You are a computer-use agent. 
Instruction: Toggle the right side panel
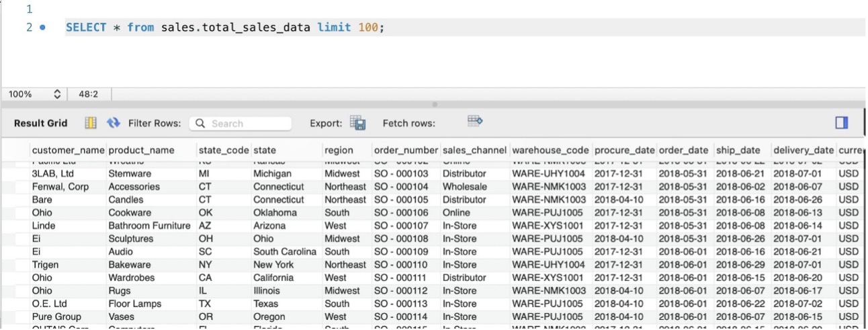pyautogui.click(x=841, y=123)
